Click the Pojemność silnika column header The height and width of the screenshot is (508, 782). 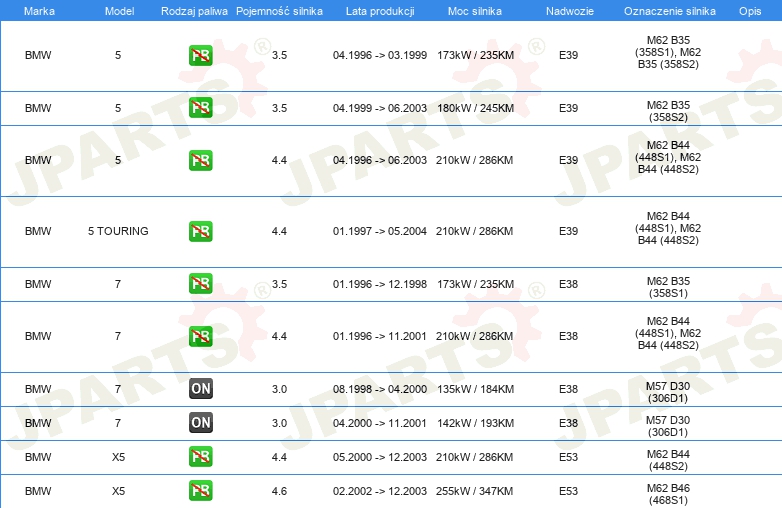click(279, 9)
